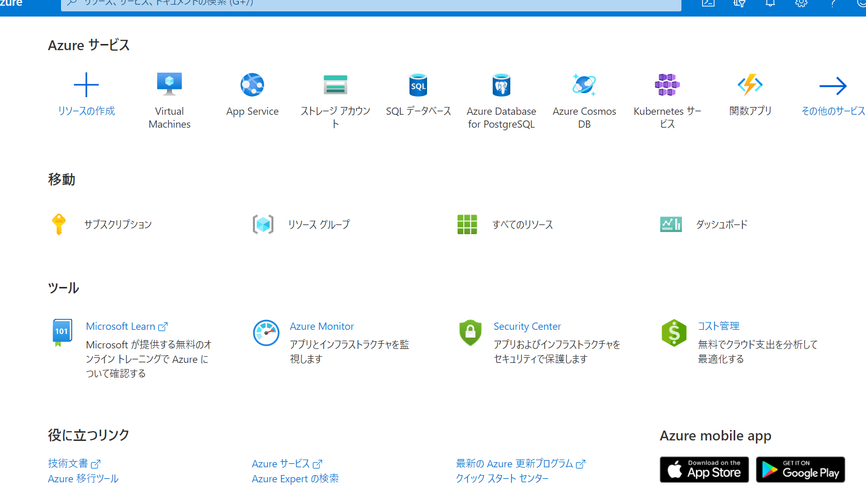Open the App Service globe icon
Screen dimensions: 866x504
[x=252, y=85]
